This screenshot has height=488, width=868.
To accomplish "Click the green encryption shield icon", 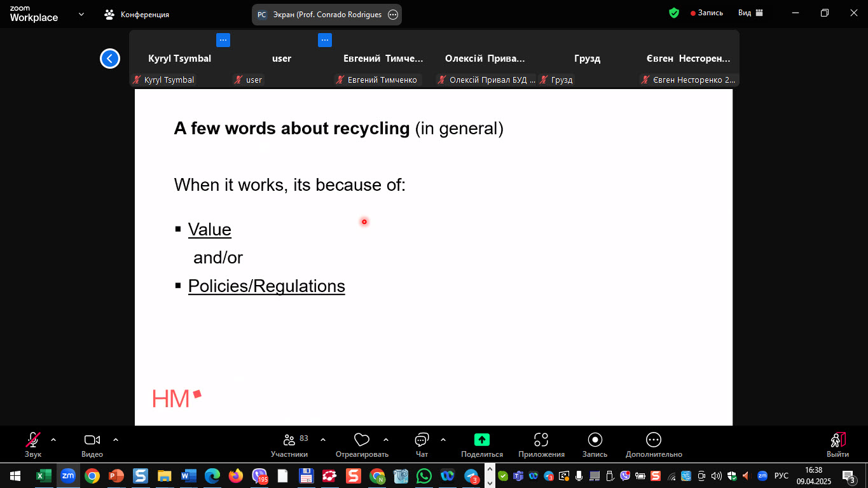I will pos(674,13).
